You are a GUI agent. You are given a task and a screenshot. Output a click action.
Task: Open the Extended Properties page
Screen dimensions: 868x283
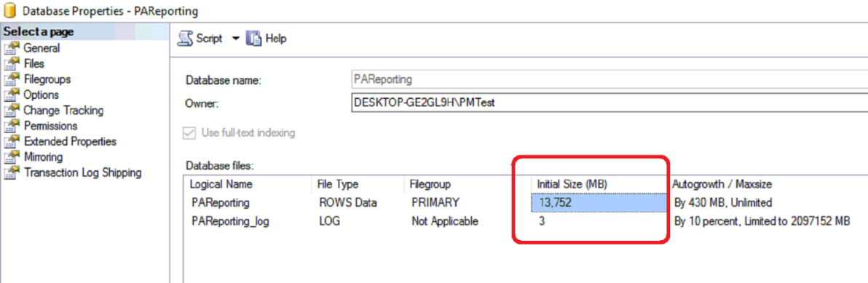pyautogui.click(x=70, y=141)
